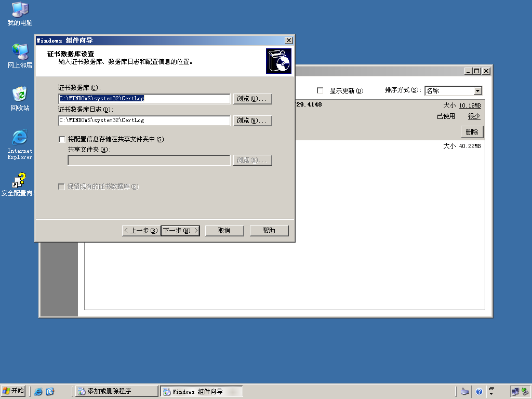This screenshot has width=532, height=399.
Task: Open the My Computer (我的电脑) desktop icon
Action: pyautogui.click(x=20, y=14)
